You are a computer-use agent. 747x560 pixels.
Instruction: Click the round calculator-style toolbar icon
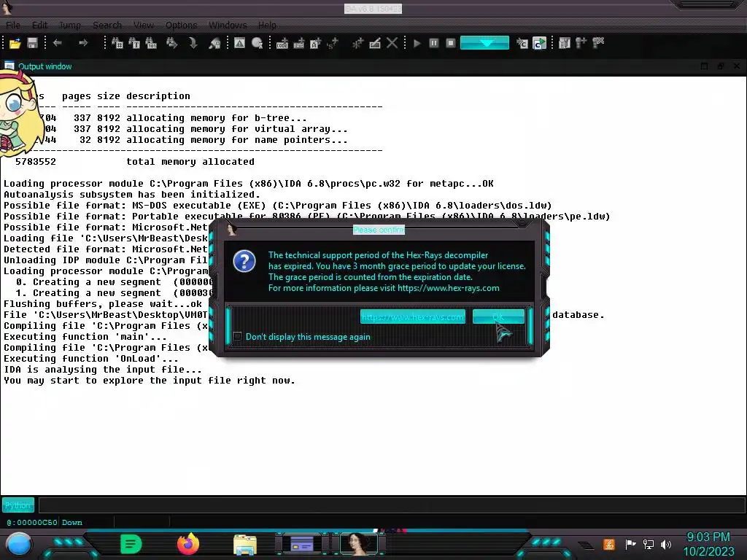(x=258, y=43)
